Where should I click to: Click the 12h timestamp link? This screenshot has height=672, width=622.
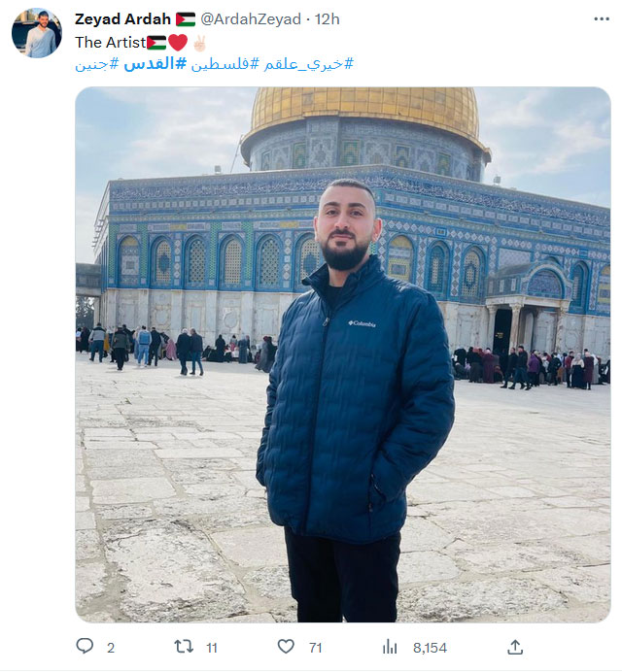point(327,19)
